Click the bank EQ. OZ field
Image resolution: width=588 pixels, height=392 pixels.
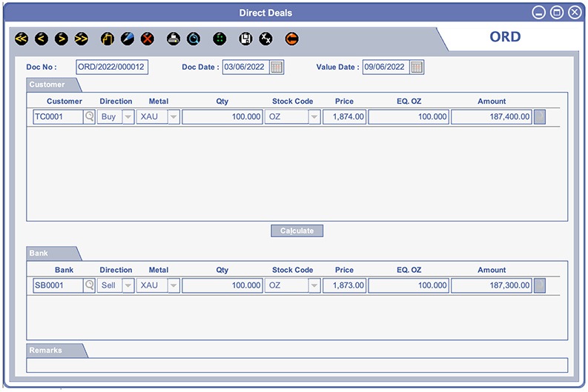(409, 285)
